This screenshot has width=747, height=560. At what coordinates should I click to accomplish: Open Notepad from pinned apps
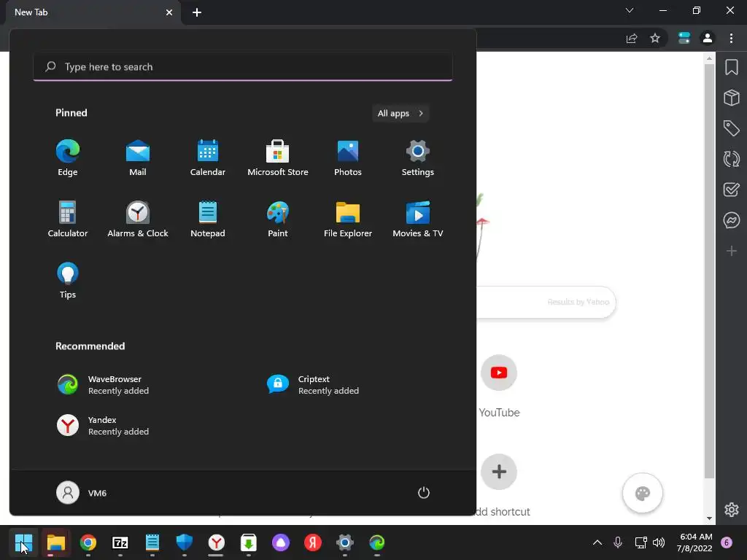(208, 219)
